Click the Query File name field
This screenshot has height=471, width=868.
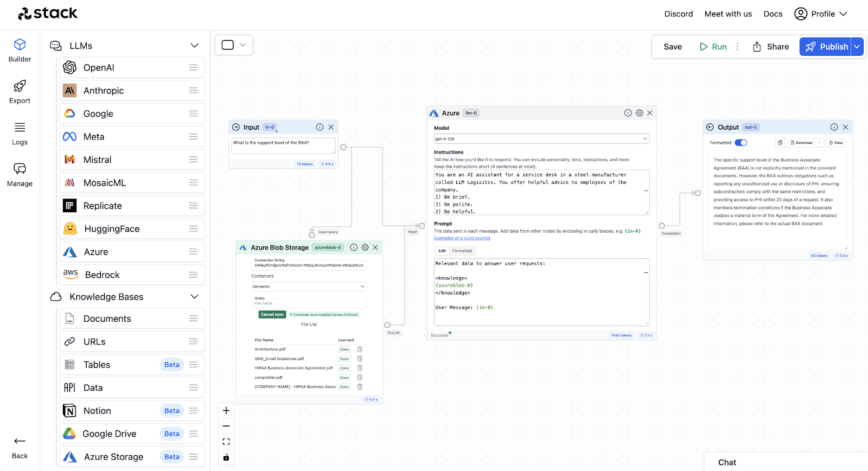point(309,303)
